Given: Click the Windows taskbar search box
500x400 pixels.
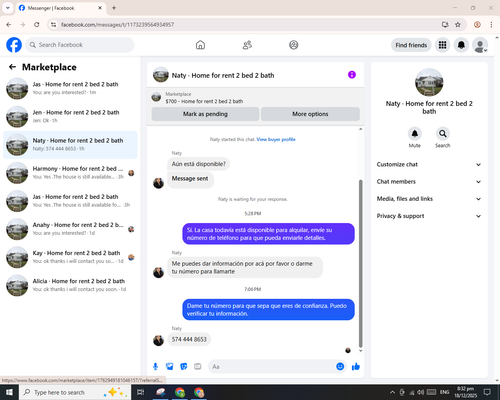Looking at the screenshot, I should point(75,392).
